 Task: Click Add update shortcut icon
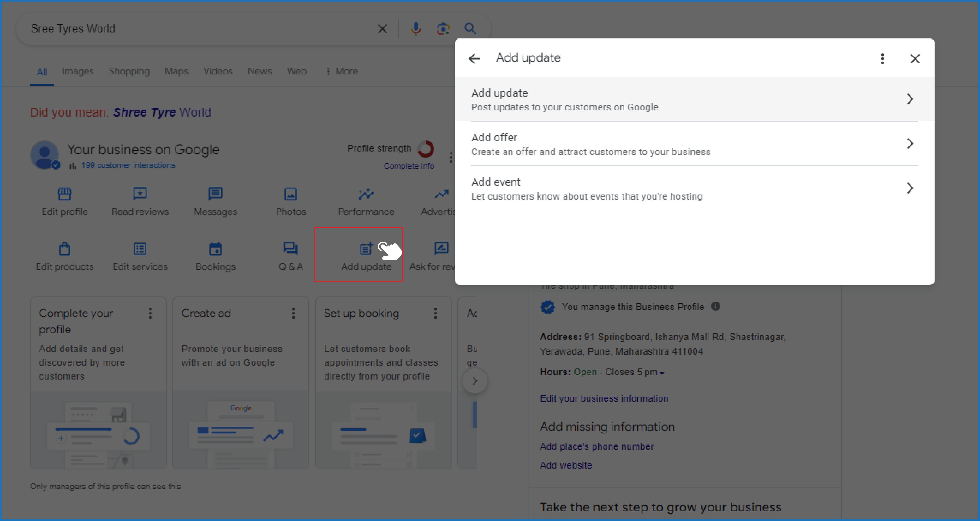[366, 249]
